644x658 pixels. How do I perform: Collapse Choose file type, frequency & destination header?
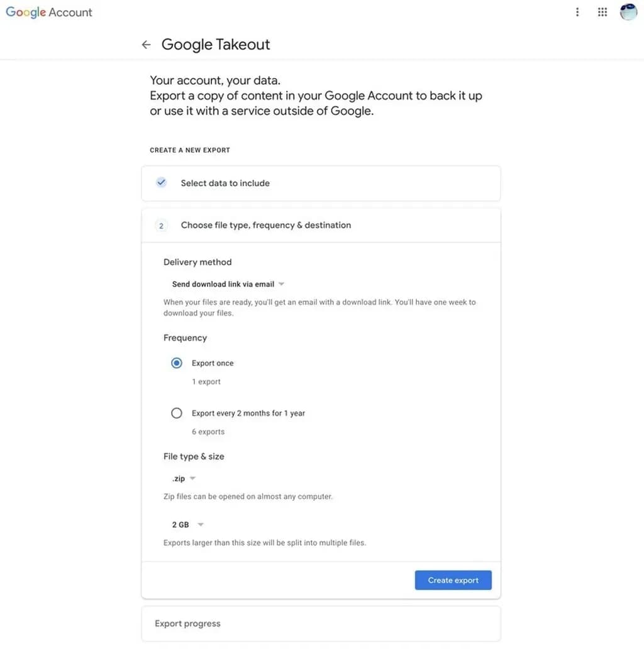(321, 226)
